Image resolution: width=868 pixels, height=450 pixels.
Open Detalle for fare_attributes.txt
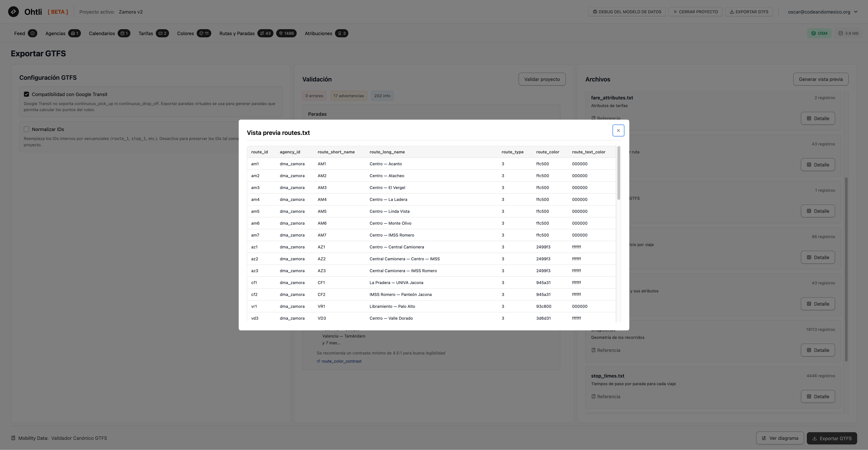coord(818,118)
